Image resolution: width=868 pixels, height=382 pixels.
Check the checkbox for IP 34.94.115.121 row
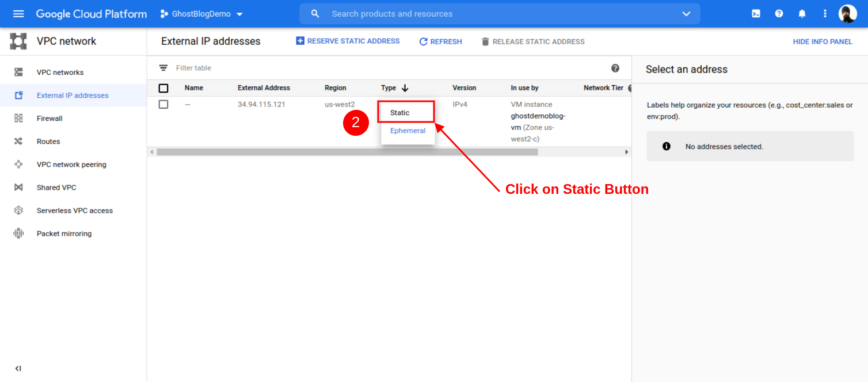click(x=163, y=104)
